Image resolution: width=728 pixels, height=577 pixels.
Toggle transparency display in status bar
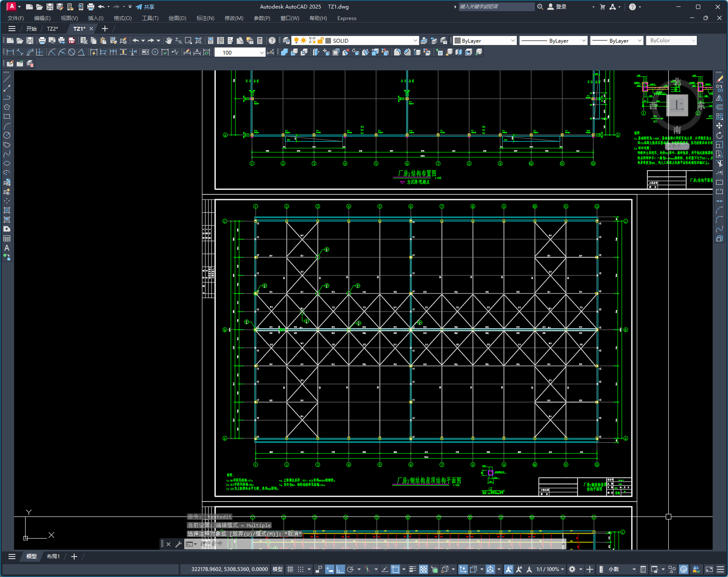[x=423, y=569]
